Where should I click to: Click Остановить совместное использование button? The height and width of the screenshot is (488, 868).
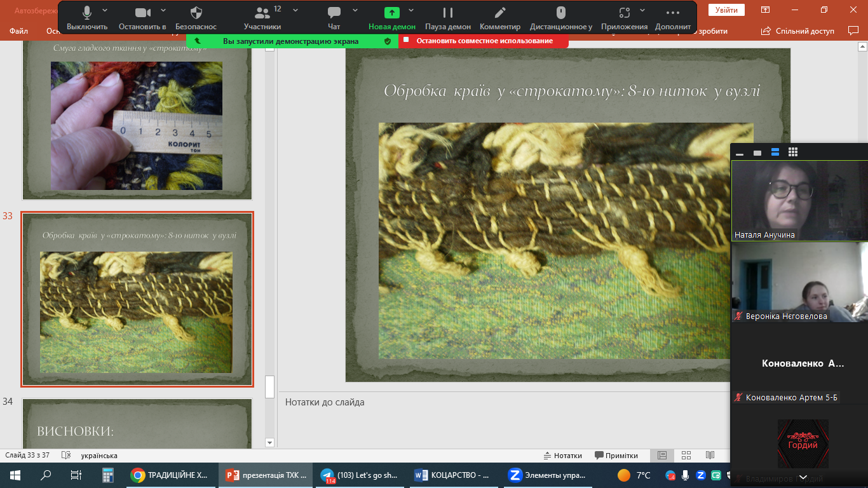point(484,41)
